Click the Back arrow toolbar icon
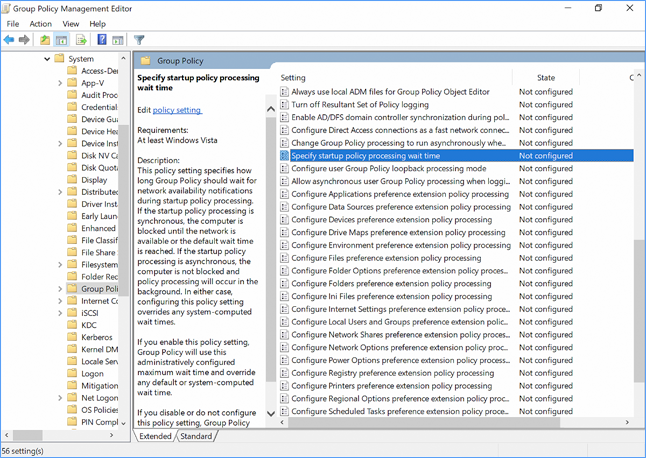Viewport: 646px width, 458px height. click(x=10, y=40)
